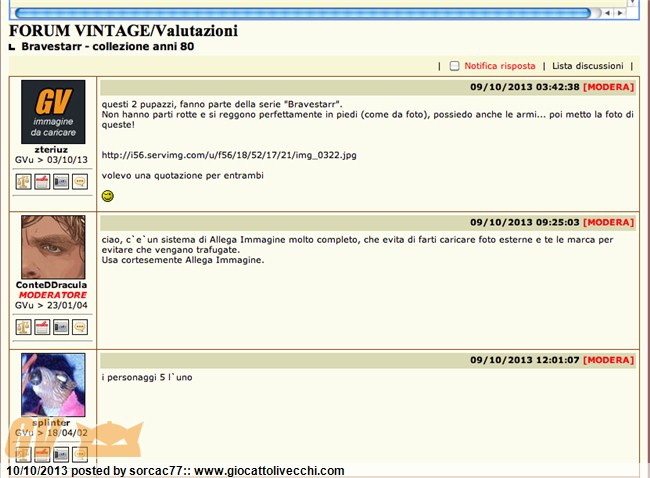
Task: Click the FORUM VINTAGE/Valutazioni heading
Action: pyautogui.click(x=124, y=31)
